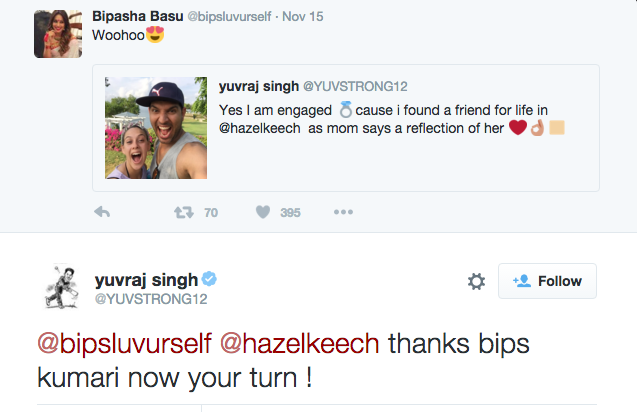Open the gear settings menu beside Follow
The height and width of the screenshot is (412, 637).
coord(477,282)
